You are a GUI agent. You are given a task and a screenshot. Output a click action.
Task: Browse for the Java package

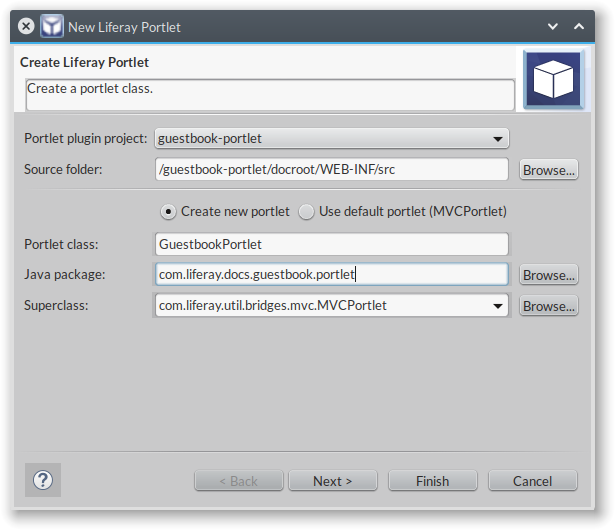(x=548, y=275)
